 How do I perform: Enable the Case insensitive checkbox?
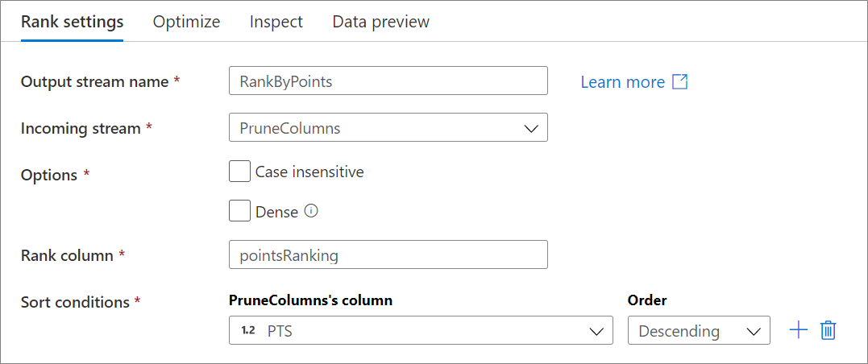[239, 172]
